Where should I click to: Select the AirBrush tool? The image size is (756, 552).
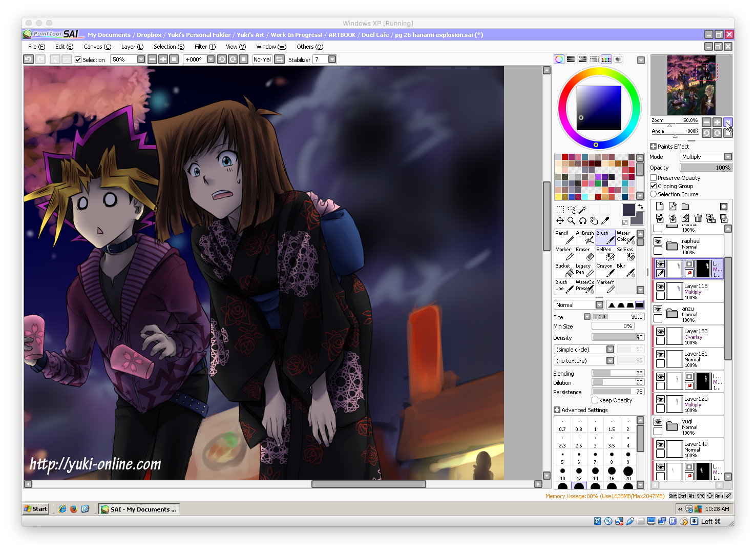[x=585, y=237]
